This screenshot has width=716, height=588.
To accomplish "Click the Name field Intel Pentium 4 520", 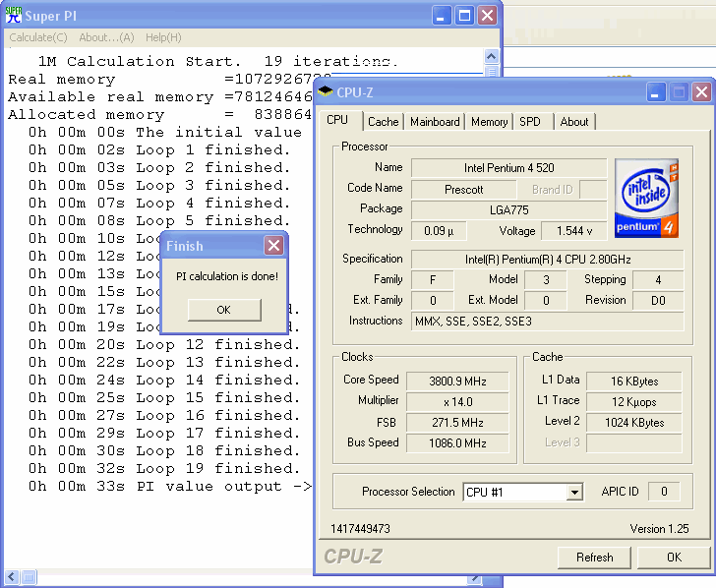I will pyautogui.click(x=508, y=168).
